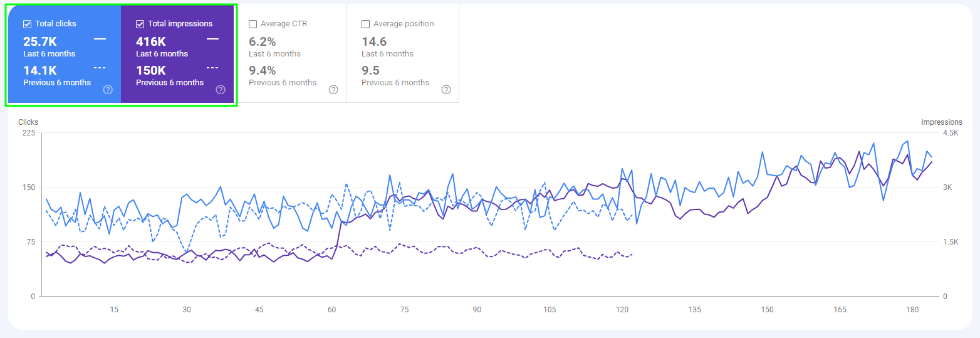Screen dimensions: 980x338
Task: Click dashed line legend beside 14.1K
Action: pyautogui.click(x=100, y=67)
